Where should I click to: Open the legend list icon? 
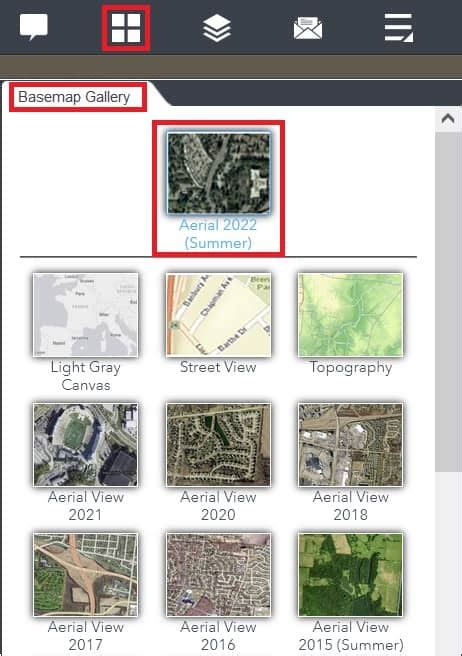[x=399, y=28]
